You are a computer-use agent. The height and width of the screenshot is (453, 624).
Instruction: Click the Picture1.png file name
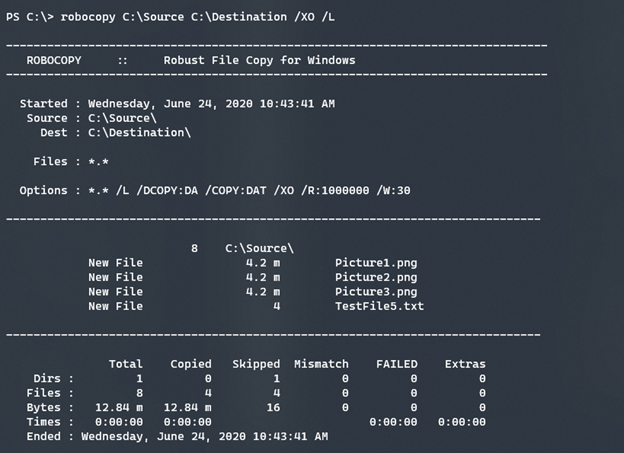pos(376,263)
